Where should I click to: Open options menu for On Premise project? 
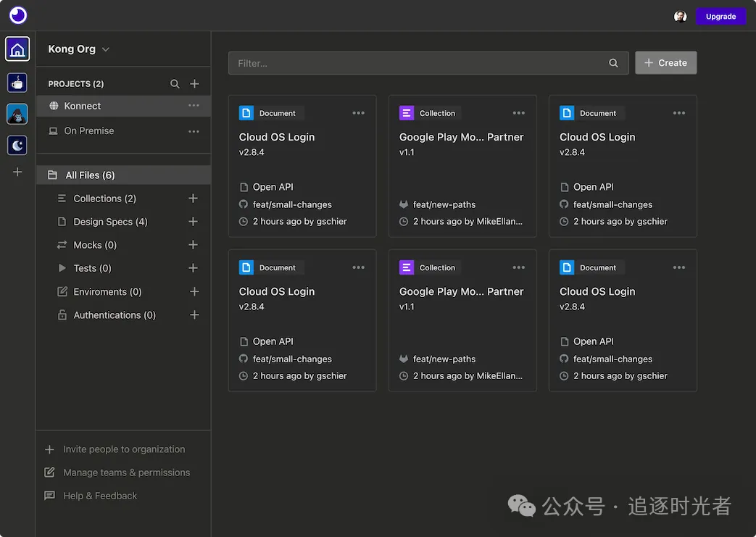(194, 131)
